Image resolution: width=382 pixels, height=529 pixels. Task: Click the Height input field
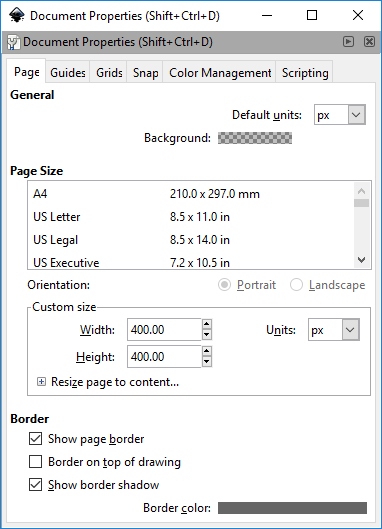[x=164, y=357]
